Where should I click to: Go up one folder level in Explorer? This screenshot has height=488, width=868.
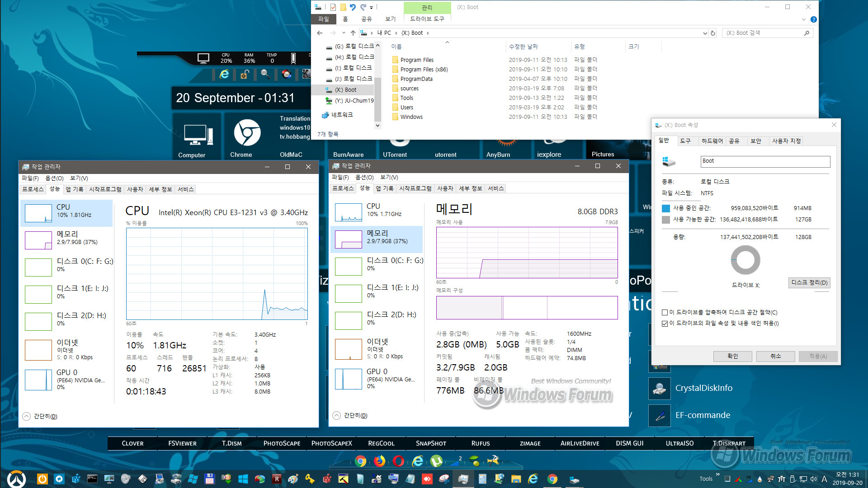(353, 33)
